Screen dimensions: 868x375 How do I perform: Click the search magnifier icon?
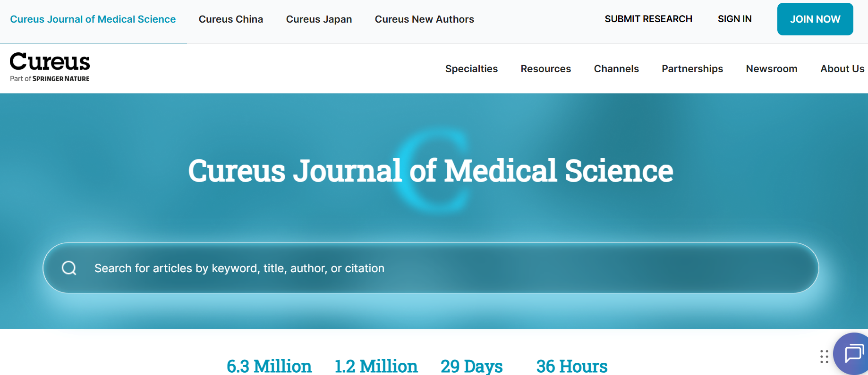(69, 268)
